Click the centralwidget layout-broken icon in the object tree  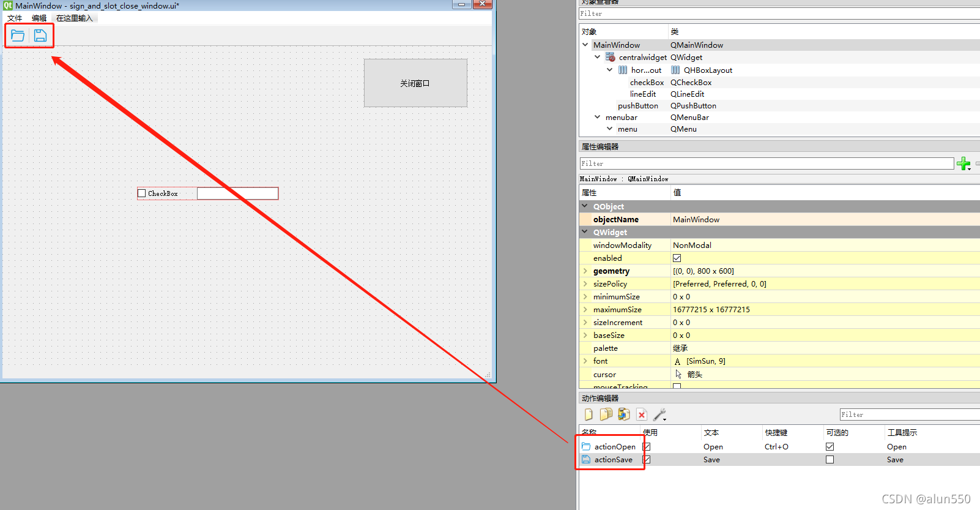pyautogui.click(x=611, y=57)
